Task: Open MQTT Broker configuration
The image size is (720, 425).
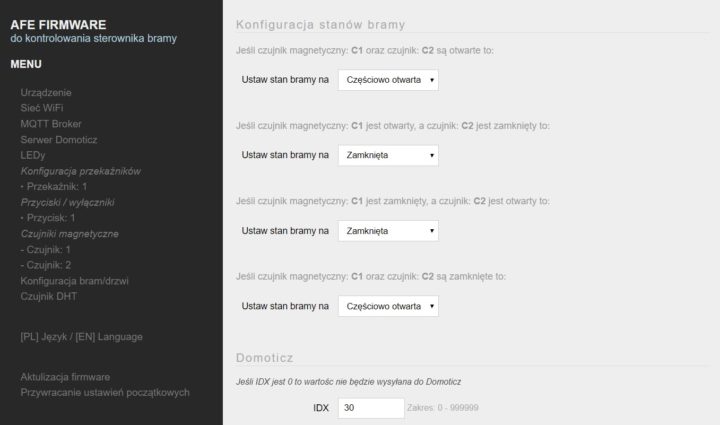Action: click(51, 124)
